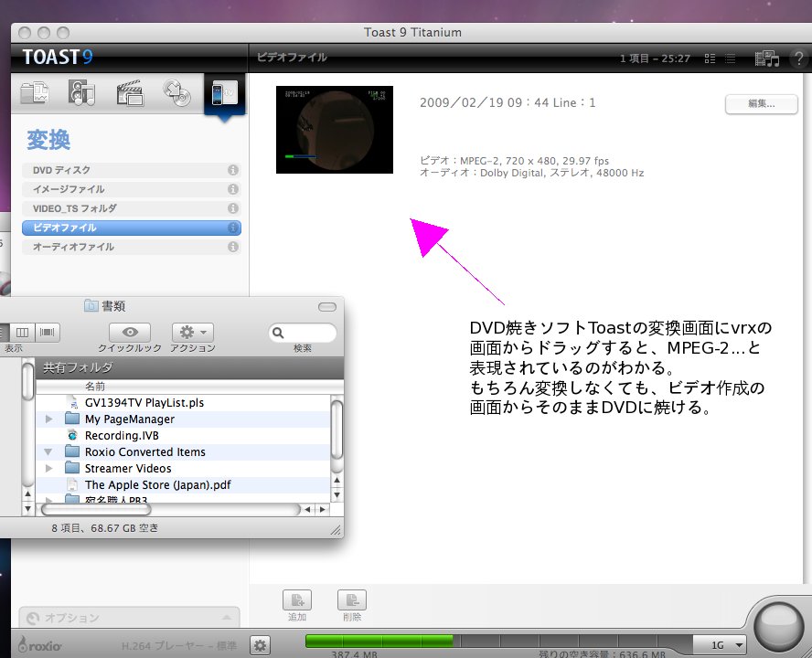The height and width of the screenshot is (658, 812).
Task: Select The Apple Store (Japan).pdf file
Action: tap(183, 485)
